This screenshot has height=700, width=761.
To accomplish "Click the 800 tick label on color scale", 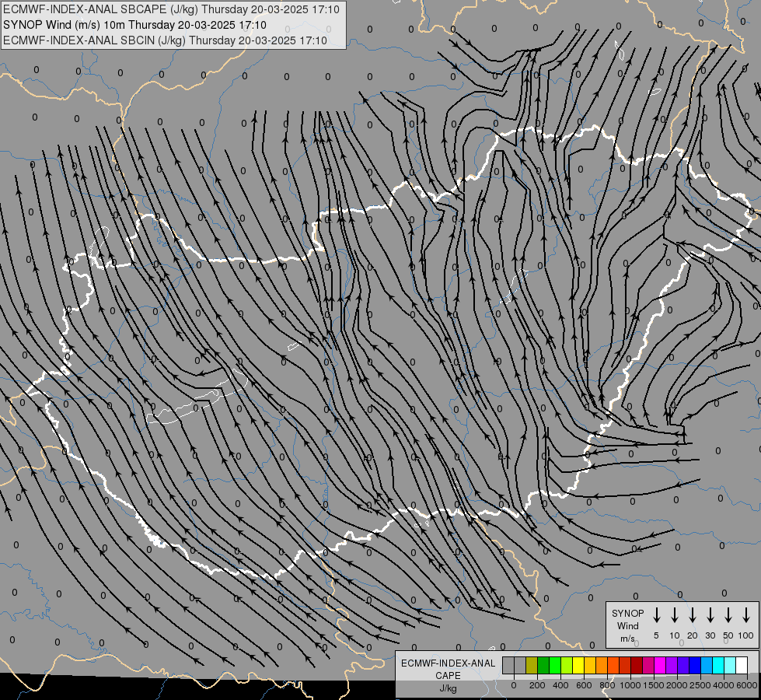I will click(607, 685).
